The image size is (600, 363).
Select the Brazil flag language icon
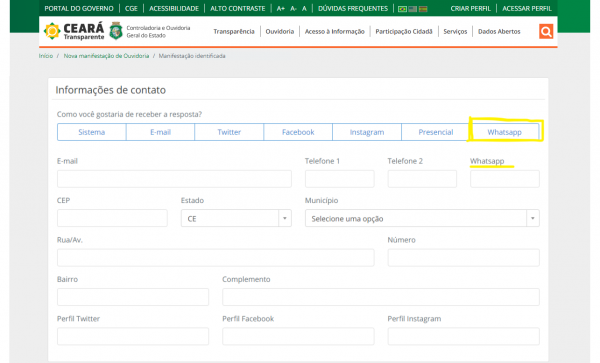pyautogui.click(x=402, y=9)
